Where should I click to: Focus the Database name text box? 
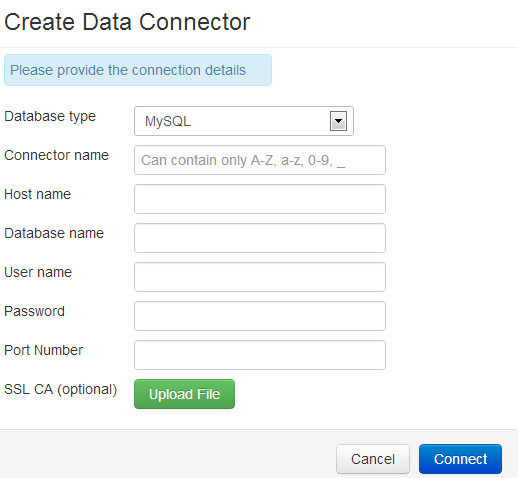260,238
